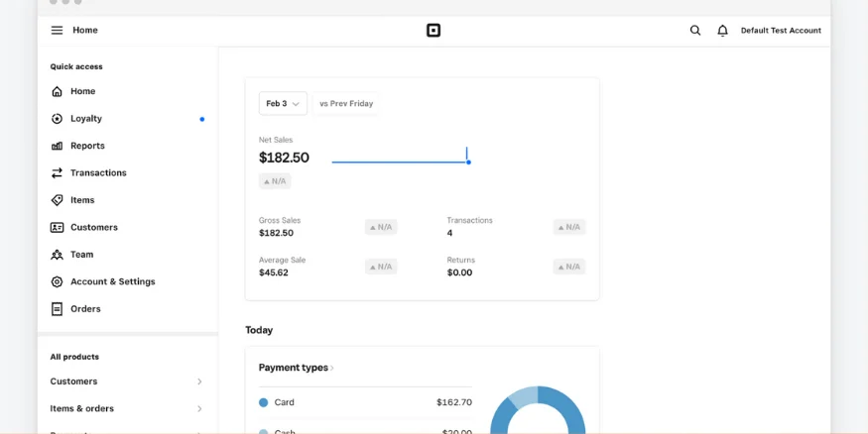Click the Items tag icon
Screen dimensions: 868x434
pyautogui.click(x=57, y=200)
